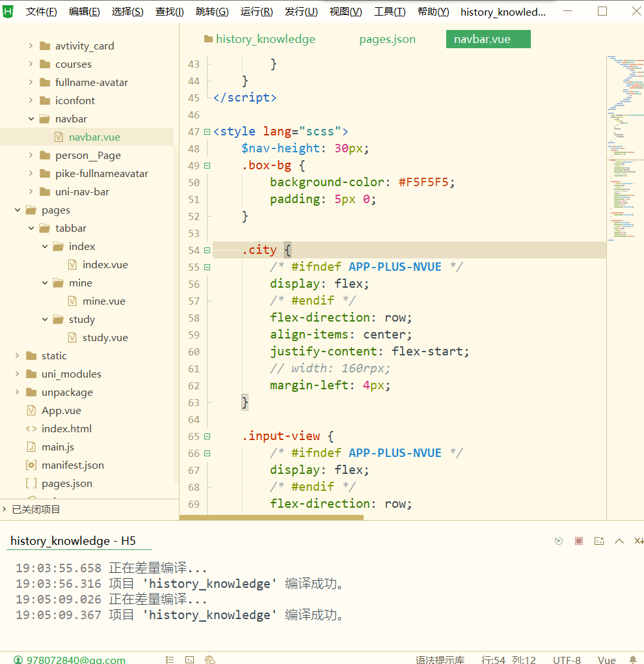Click the folder icon on the history_knowledge tab

[208, 39]
